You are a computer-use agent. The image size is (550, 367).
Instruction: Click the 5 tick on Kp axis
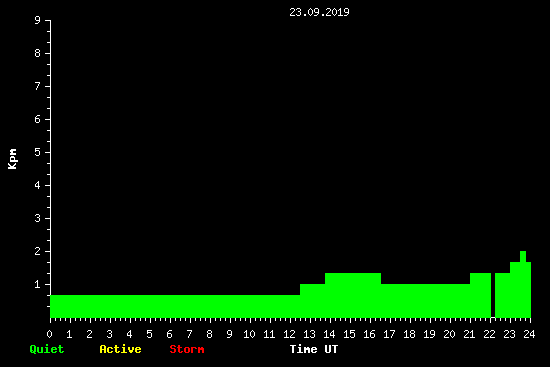click(38, 152)
